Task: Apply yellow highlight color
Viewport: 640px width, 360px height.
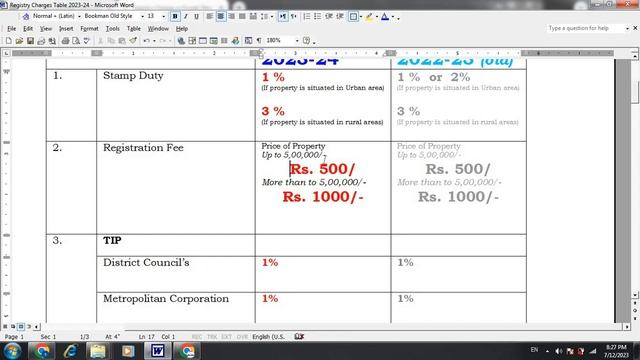Action: click(x=369, y=16)
